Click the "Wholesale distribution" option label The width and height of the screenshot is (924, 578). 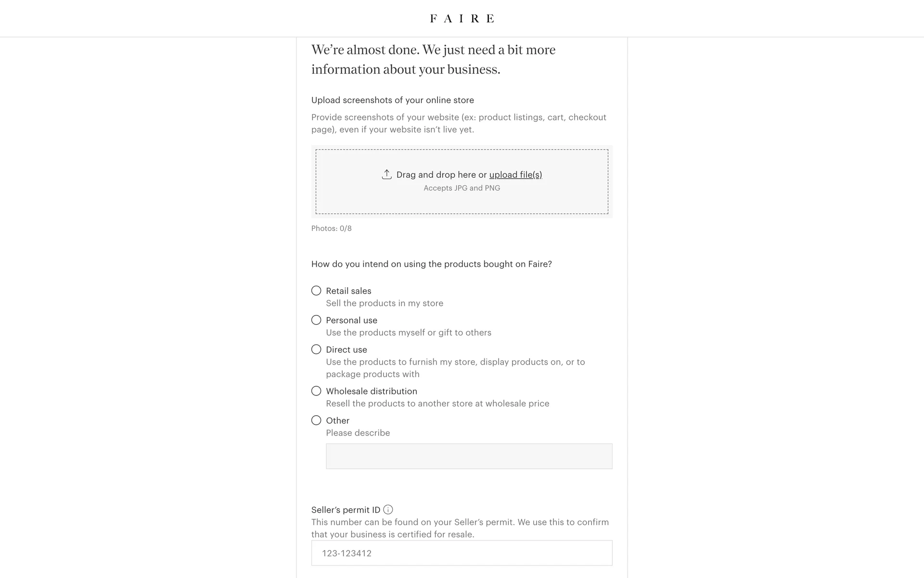coord(371,391)
